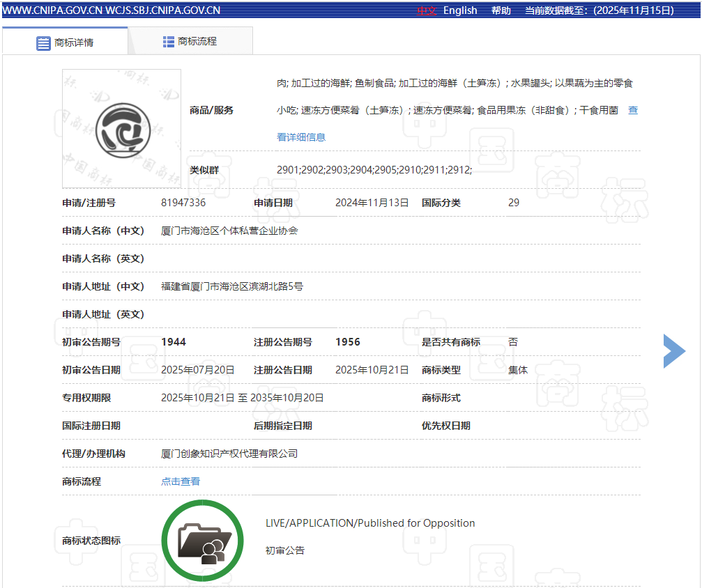This screenshot has height=588, width=702.
Task: Open the trademark logo image
Action: pyautogui.click(x=122, y=128)
